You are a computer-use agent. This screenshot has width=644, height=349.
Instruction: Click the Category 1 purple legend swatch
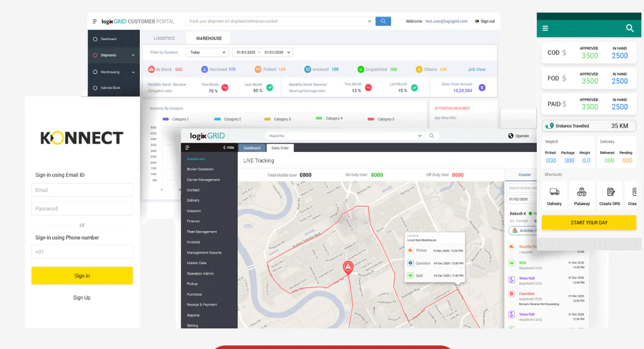tap(166, 119)
